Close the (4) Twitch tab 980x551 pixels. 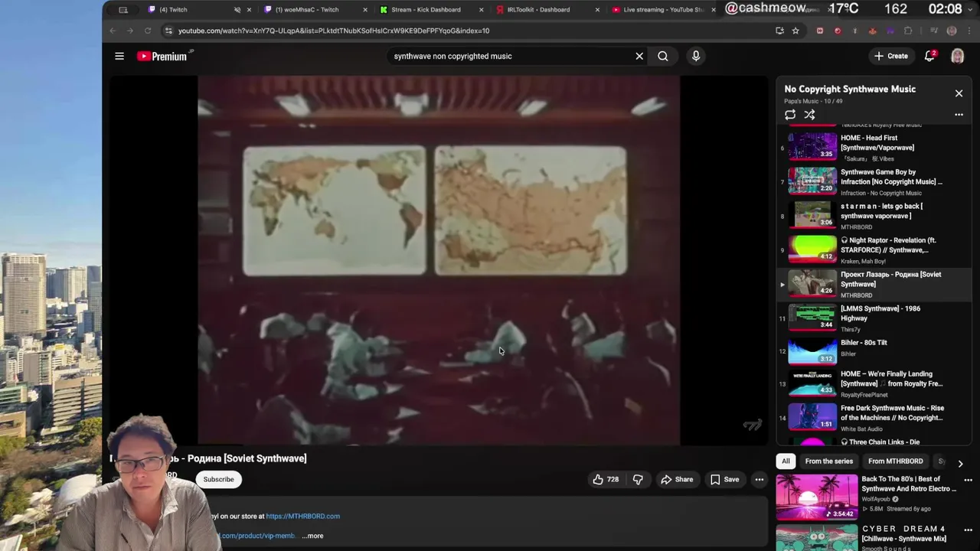pyautogui.click(x=249, y=10)
